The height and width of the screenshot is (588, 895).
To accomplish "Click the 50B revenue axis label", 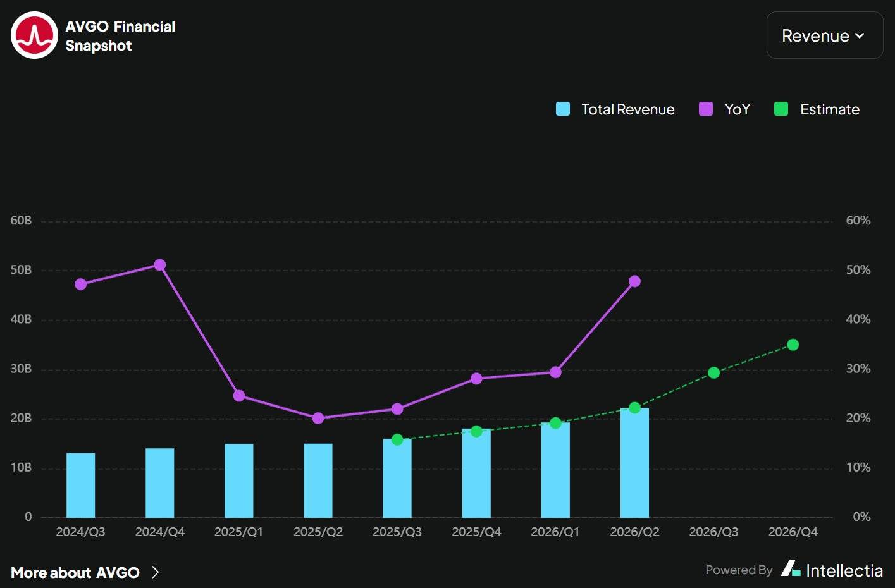I will pos(21,270).
